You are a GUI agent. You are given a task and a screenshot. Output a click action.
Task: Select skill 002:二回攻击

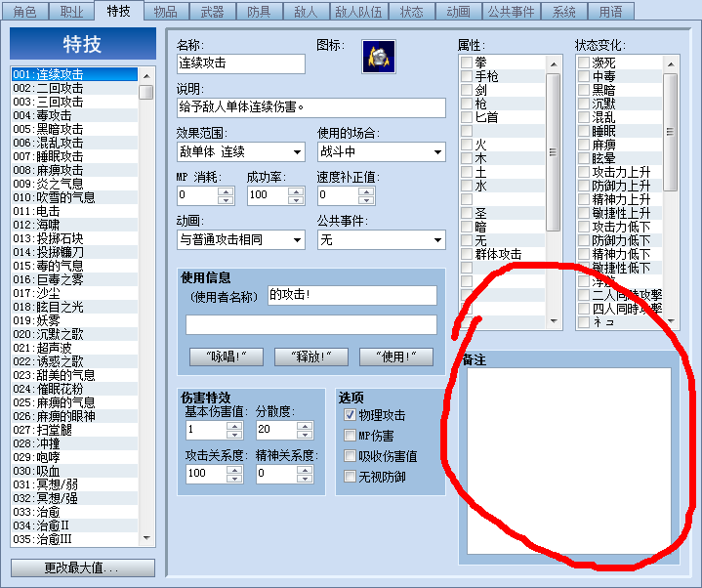click(x=74, y=88)
